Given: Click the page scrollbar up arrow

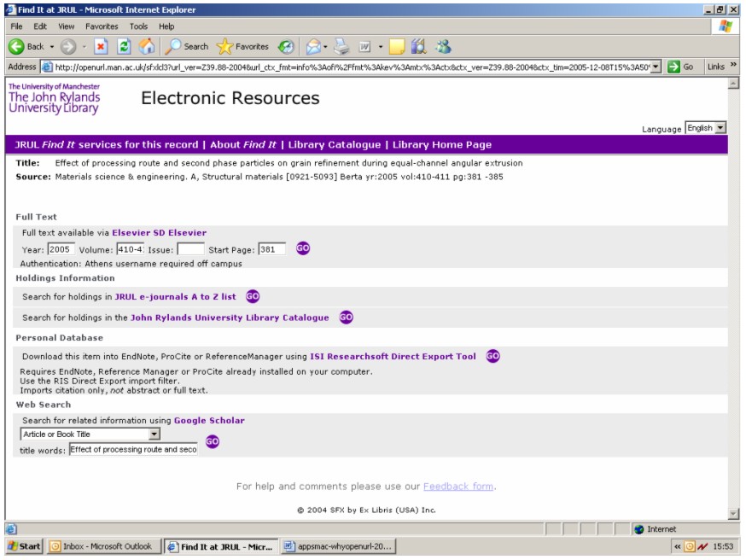Looking at the screenshot, I should [734, 84].
